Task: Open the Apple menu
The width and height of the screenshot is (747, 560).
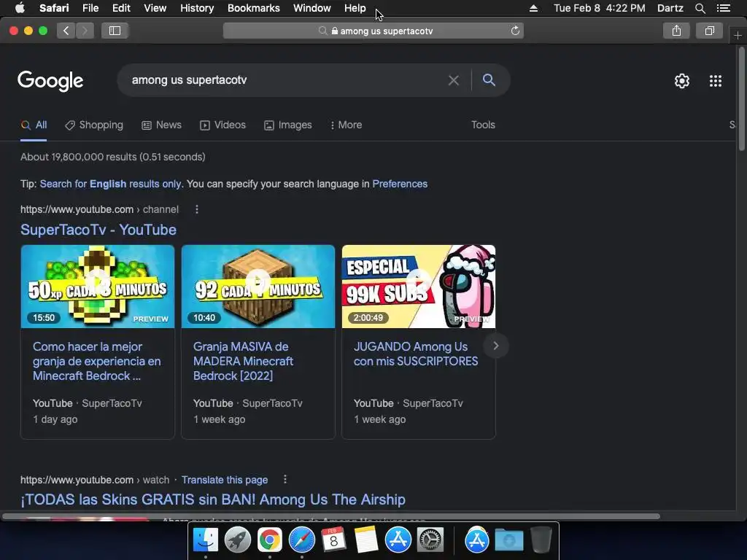Action: coord(20,8)
